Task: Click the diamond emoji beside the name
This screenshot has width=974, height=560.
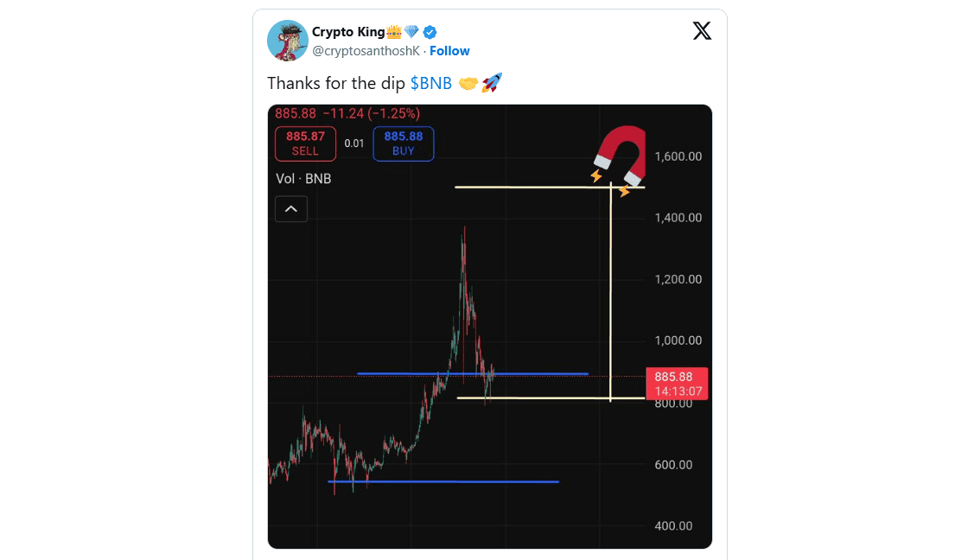Action: pyautogui.click(x=412, y=33)
